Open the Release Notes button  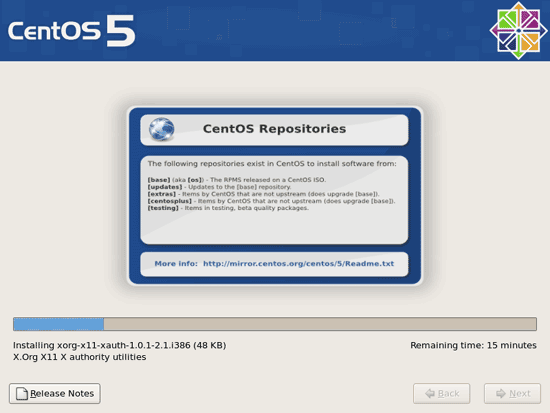point(55,393)
